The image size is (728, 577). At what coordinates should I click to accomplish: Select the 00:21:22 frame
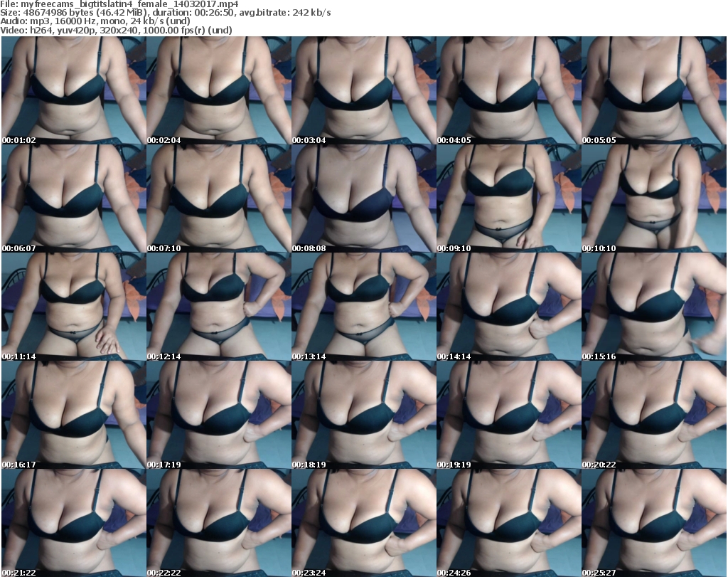[x=74, y=523]
